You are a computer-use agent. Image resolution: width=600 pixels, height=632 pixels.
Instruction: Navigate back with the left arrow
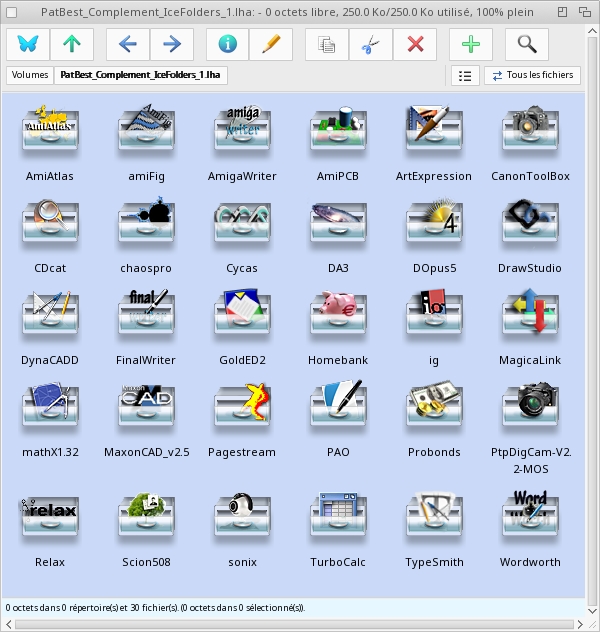[127, 45]
